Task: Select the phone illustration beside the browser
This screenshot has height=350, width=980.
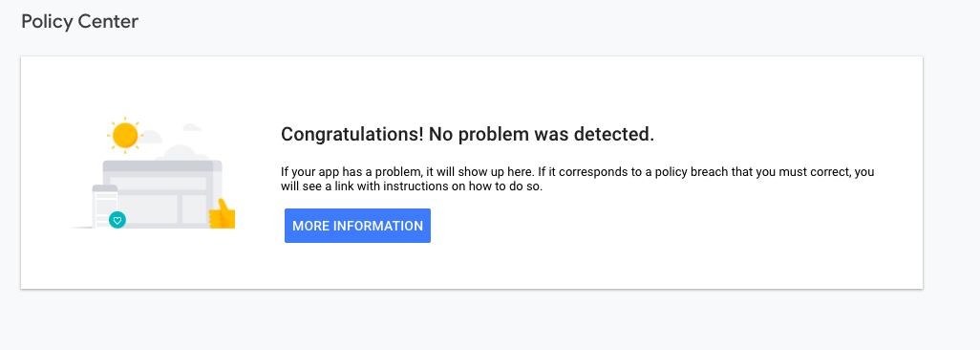Action: (105, 207)
